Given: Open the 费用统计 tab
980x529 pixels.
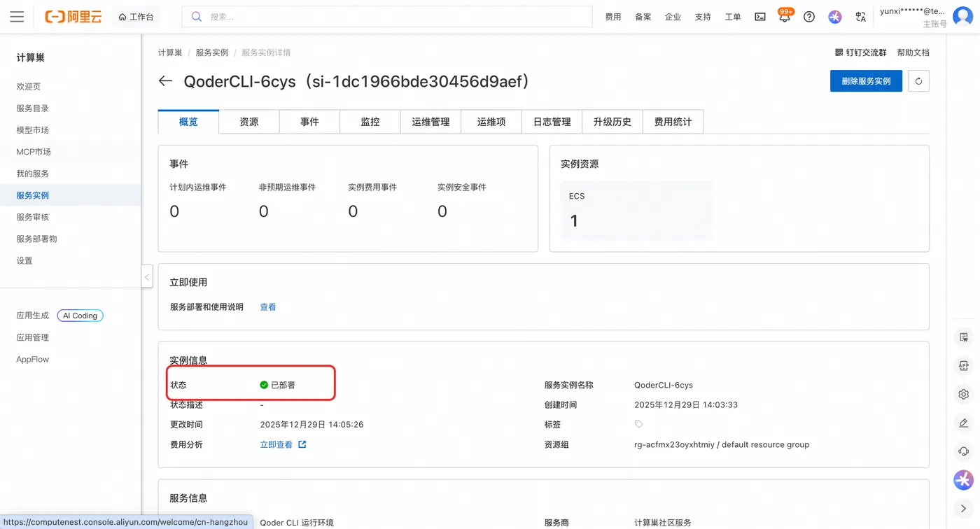Looking at the screenshot, I should (673, 122).
